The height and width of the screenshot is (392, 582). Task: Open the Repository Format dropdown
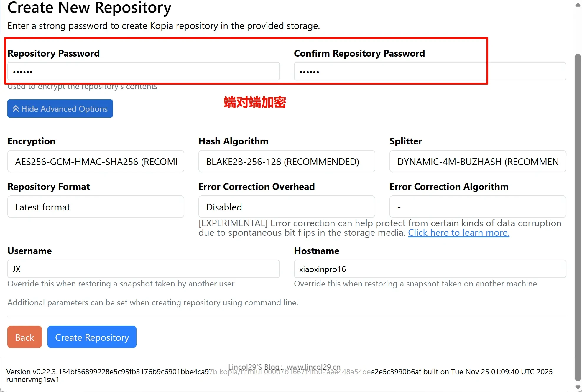(96, 207)
